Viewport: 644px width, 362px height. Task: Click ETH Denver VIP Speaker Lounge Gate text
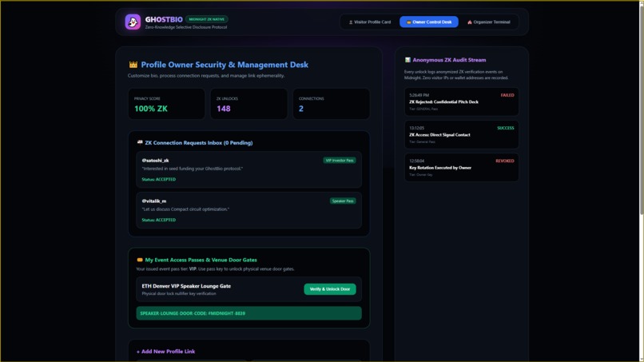[x=186, y=286]
